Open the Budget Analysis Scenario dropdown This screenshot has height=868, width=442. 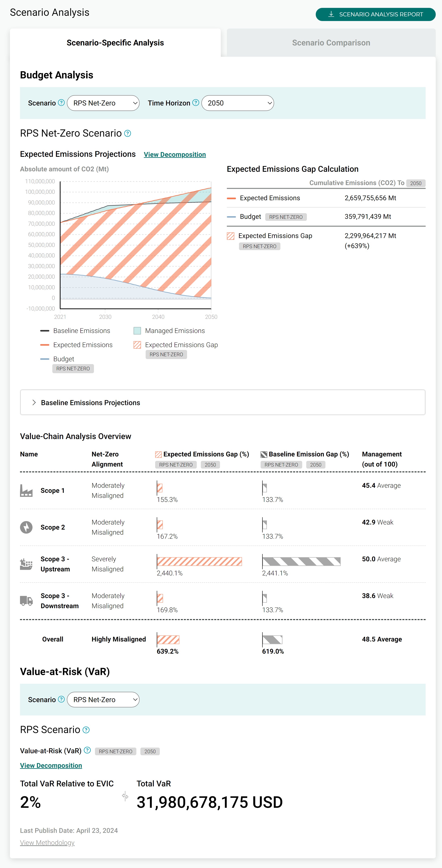(103, 103)
